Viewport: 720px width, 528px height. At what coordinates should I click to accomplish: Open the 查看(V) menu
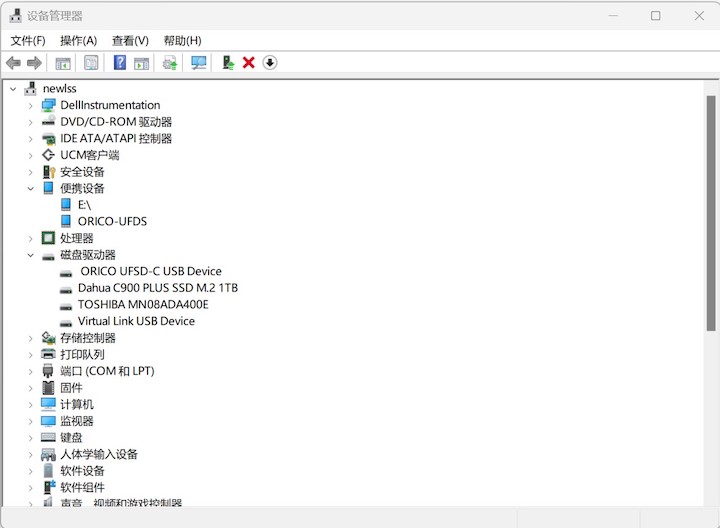click(x=130, y=40)
